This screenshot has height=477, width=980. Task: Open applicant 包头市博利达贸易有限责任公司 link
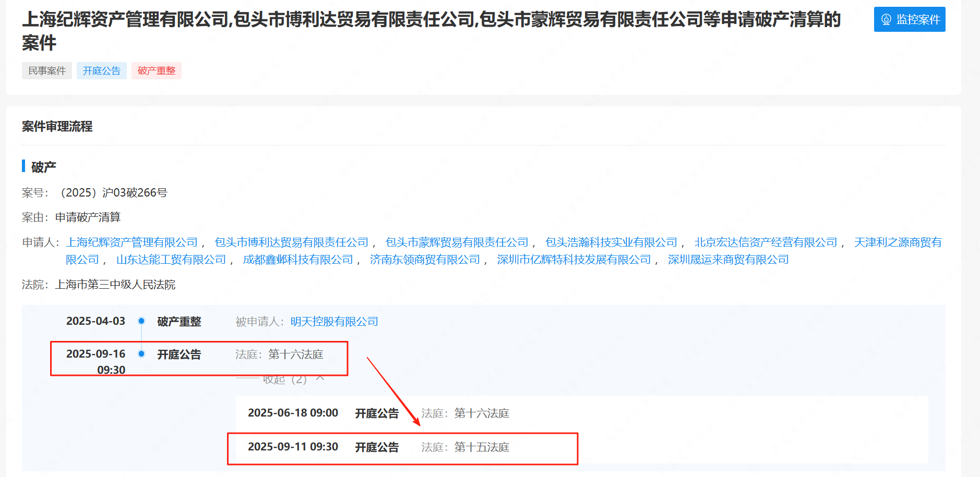292,242
